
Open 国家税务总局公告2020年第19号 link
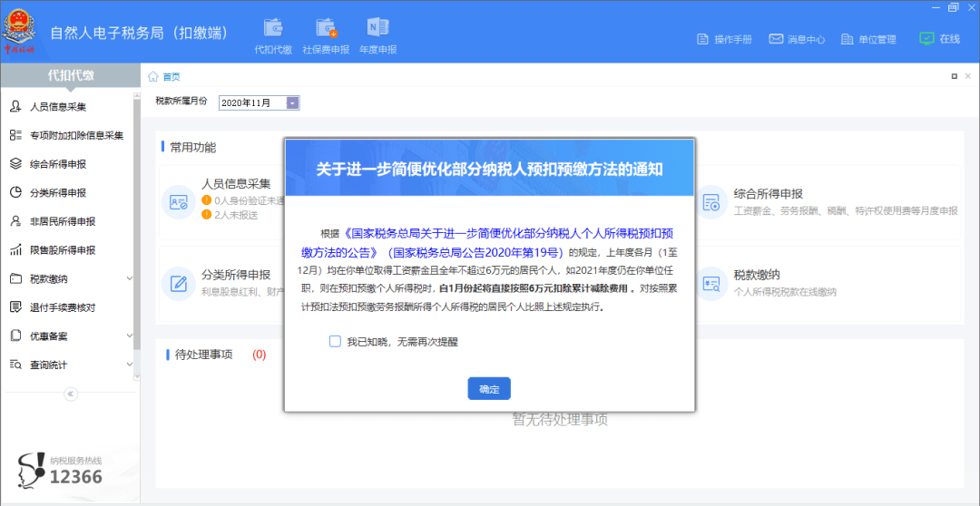coord(475,254)
